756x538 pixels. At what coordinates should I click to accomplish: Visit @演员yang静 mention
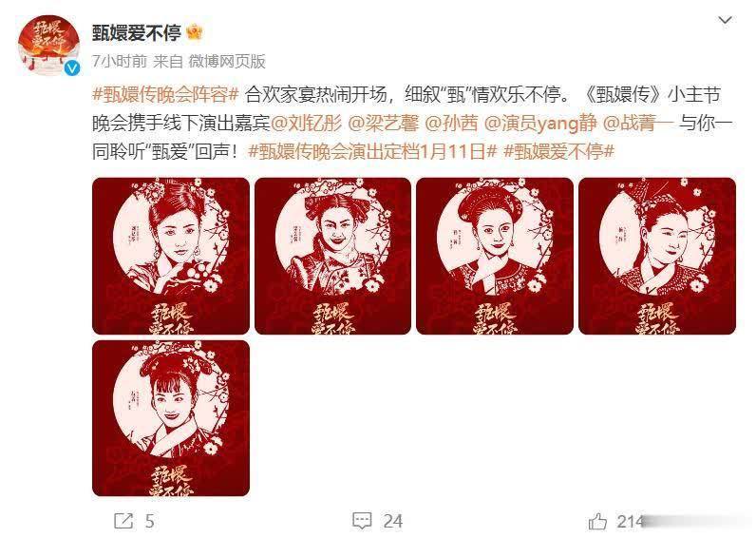coord(540,124)
